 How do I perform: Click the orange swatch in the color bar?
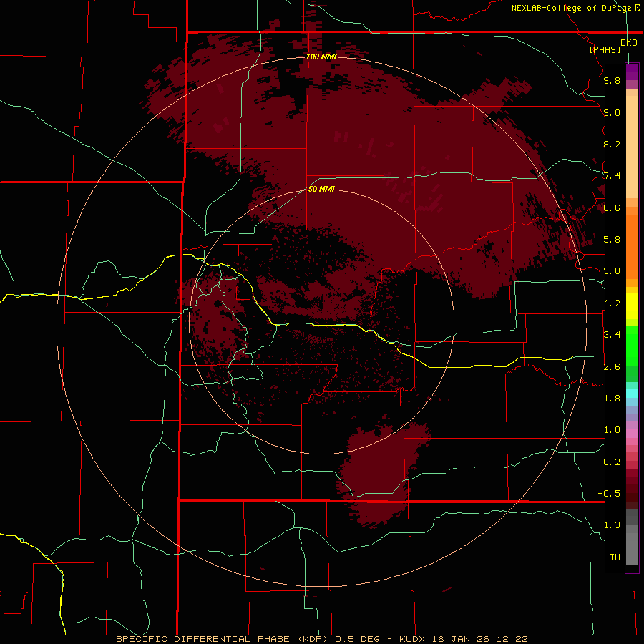tap(632, 246)
